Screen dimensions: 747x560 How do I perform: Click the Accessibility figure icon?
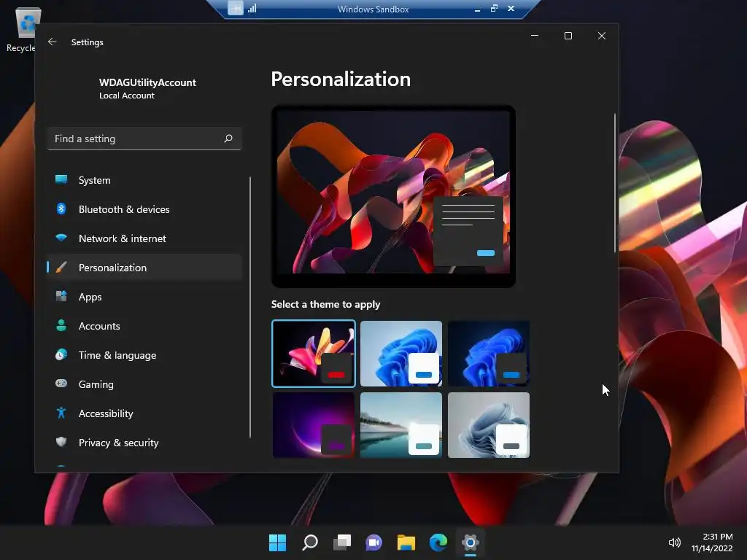(x=61, y=413)
